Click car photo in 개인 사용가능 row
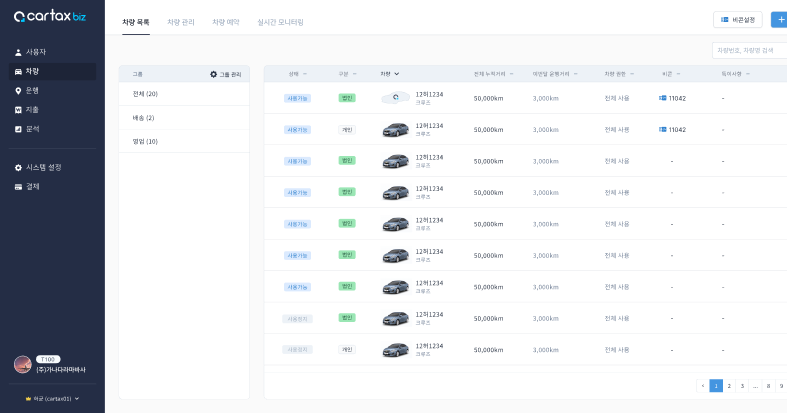The width and height of the screenshot is (787, 413). [396, 130]
